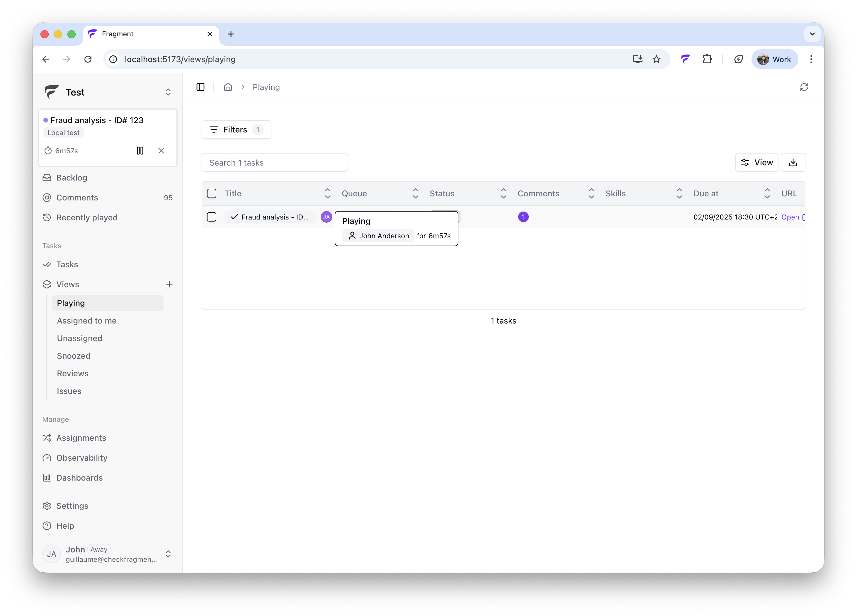The height and width of the screenshot is (616, 857).
Task: Go to home via breadcrumb icon
Action: 228,87
